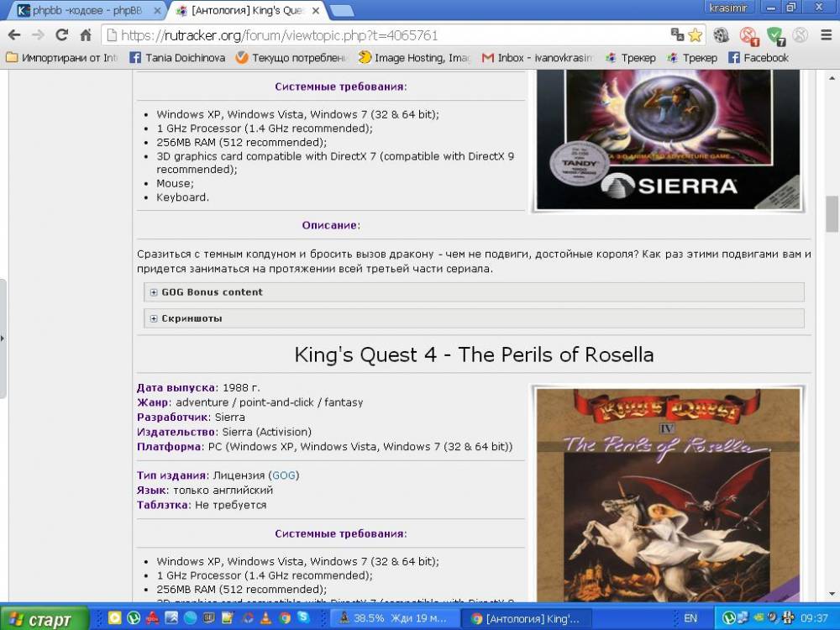The width and height of the screenshot is (840, 630).
Task: Click the Язык: только английский line
Action: 205,490
